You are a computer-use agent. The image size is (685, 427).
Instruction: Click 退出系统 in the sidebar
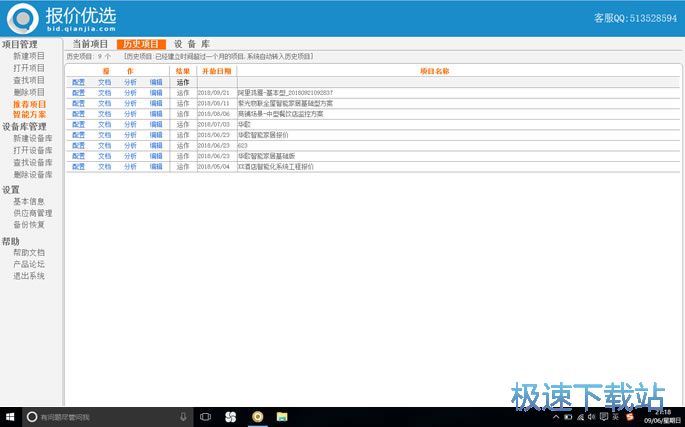click(29, 276)
